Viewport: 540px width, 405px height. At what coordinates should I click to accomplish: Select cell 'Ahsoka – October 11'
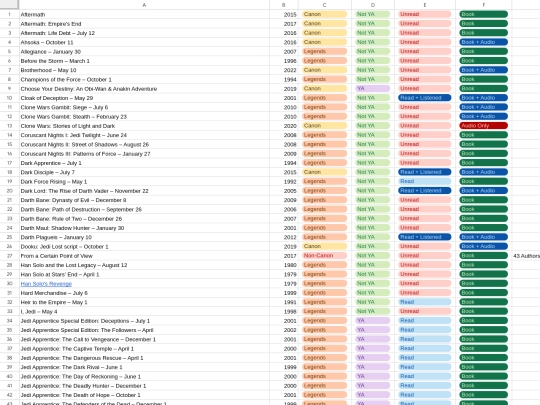(144, 42)
